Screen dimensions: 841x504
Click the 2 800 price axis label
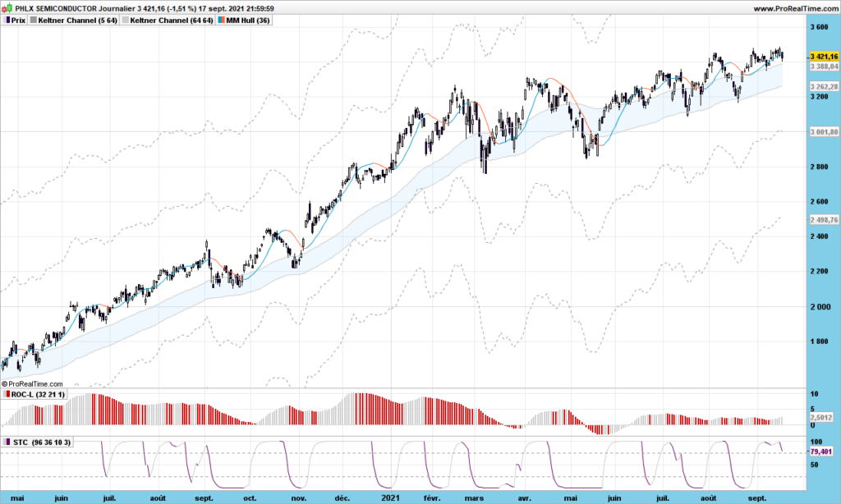819,167
